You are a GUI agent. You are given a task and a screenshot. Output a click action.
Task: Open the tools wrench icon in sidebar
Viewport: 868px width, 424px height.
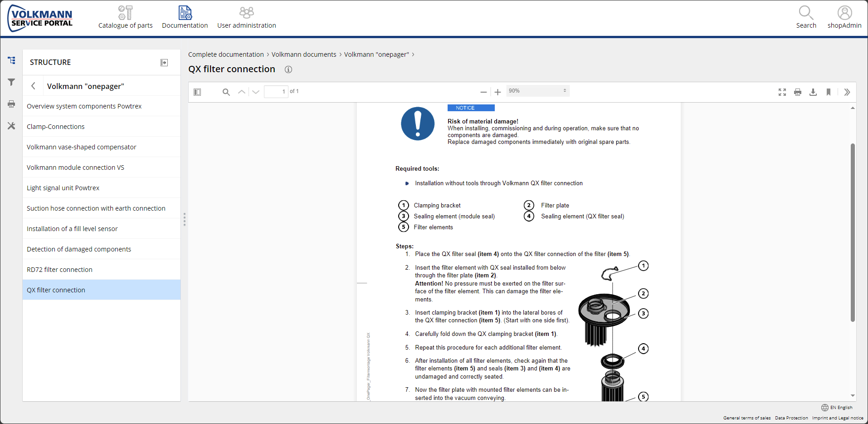[x=11, y=126]
